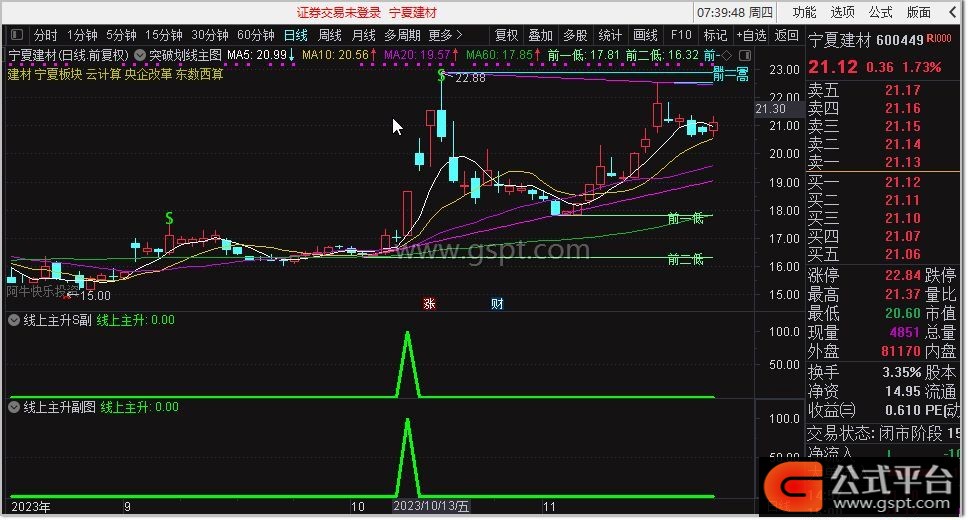Click the 证券交易未登录 login link
The width and height of the screenshot is (969, 520).
pos(339,12)
